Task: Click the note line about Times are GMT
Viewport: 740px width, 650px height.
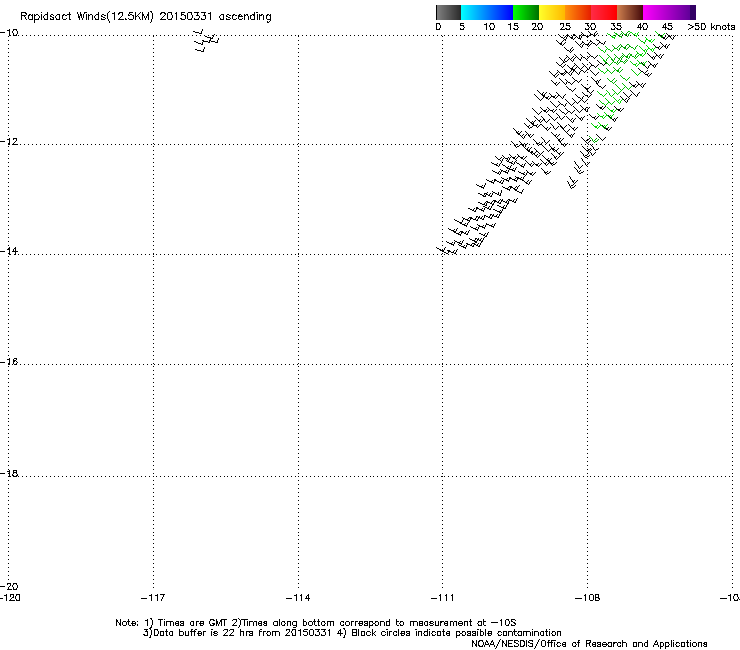Action: 316,623
